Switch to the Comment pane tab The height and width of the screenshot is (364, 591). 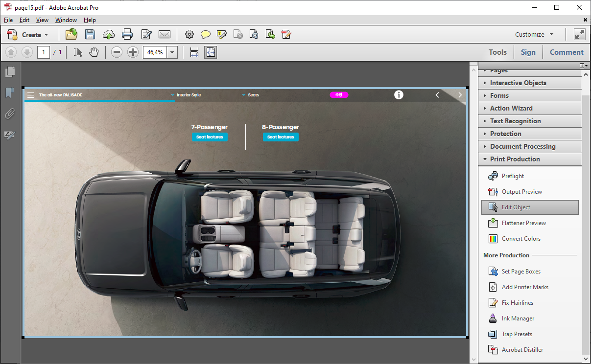(x=567, y=52)
